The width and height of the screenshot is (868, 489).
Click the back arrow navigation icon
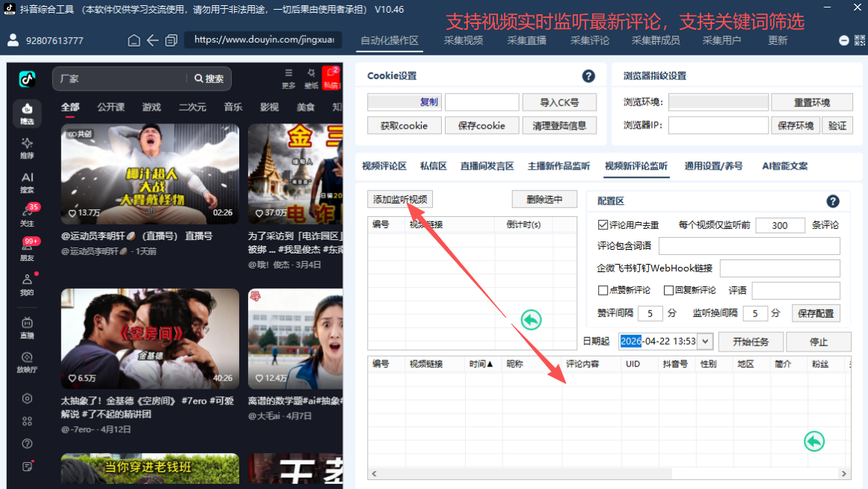pos(153,40)
